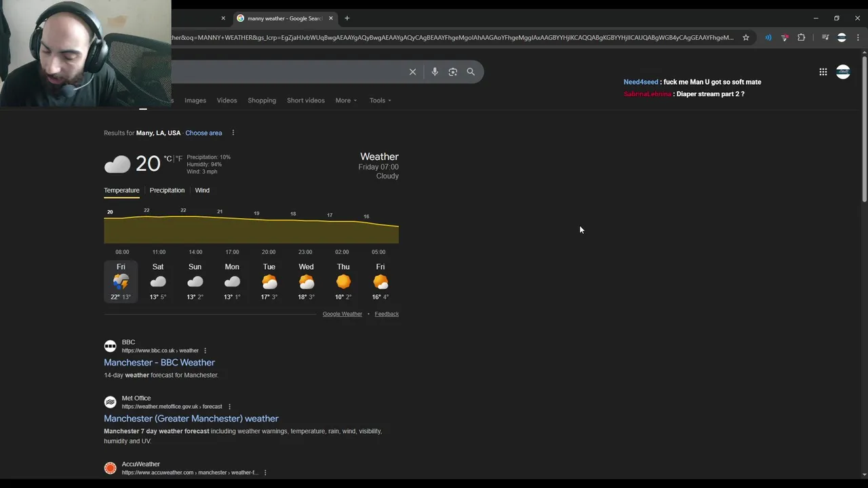The width and height of the screenshot is (868, 488).
Task: Open the options dots next to the Met Office result
Action: (229, 407)
